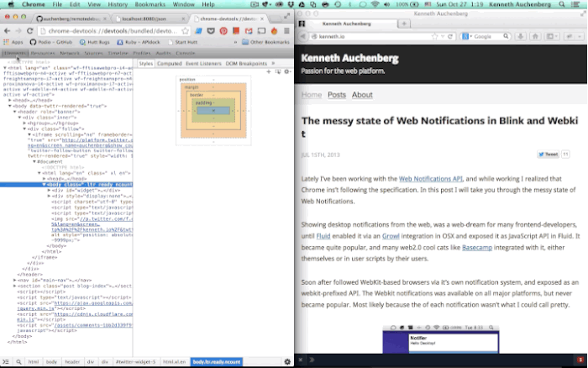Screen dimensions: 588x368
Task: Open the Timeline DevTools panel
Action: [118, 53]
